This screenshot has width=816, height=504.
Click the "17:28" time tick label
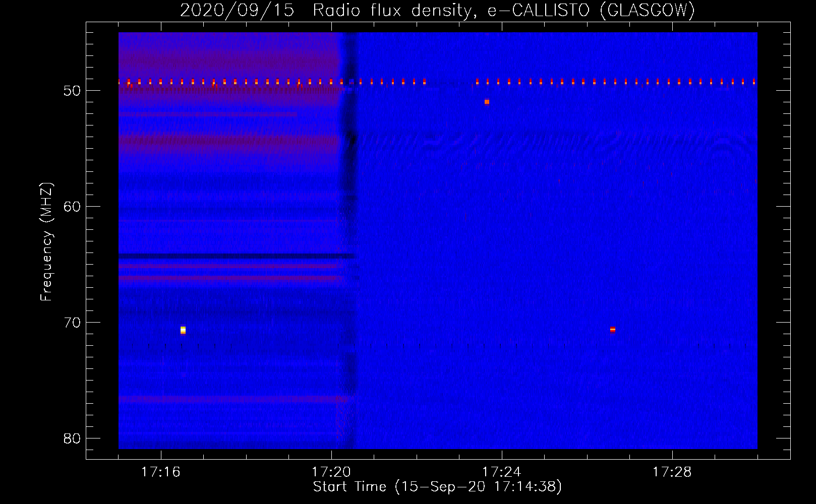click(x=672, y=472)
